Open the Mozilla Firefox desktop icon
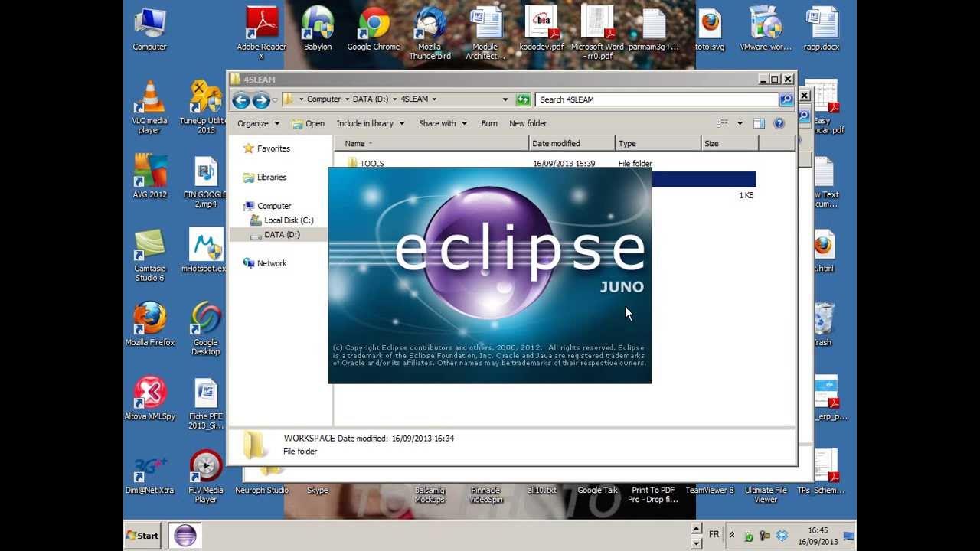The width and height of the screenshot is (980, 551). (x=150, y=324)
